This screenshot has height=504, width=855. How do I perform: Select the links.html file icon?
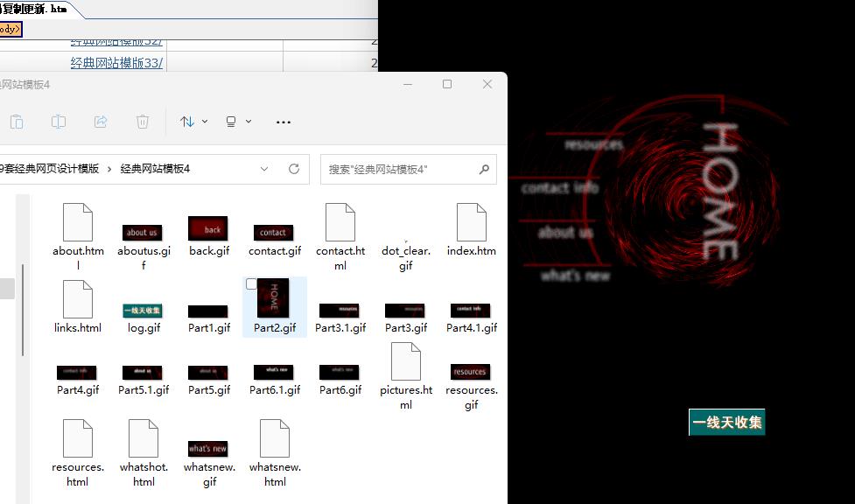tap(77, 299)
